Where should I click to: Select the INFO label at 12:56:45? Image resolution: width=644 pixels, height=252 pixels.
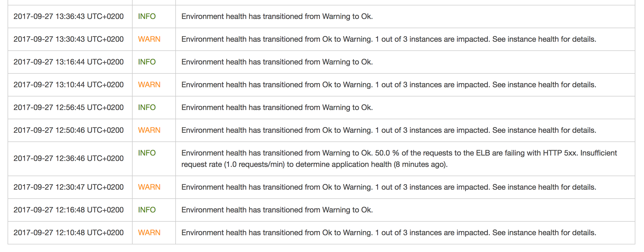pos(147,108)
